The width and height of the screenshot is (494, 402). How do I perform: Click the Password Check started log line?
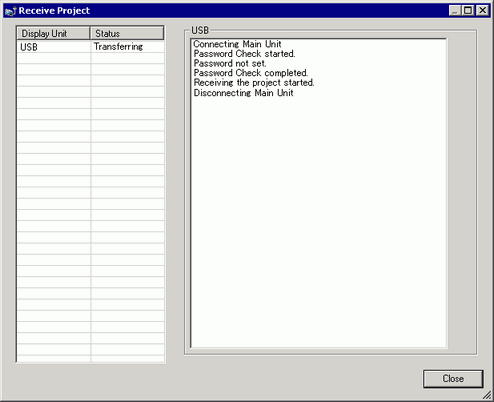click(x=244, y=54)
